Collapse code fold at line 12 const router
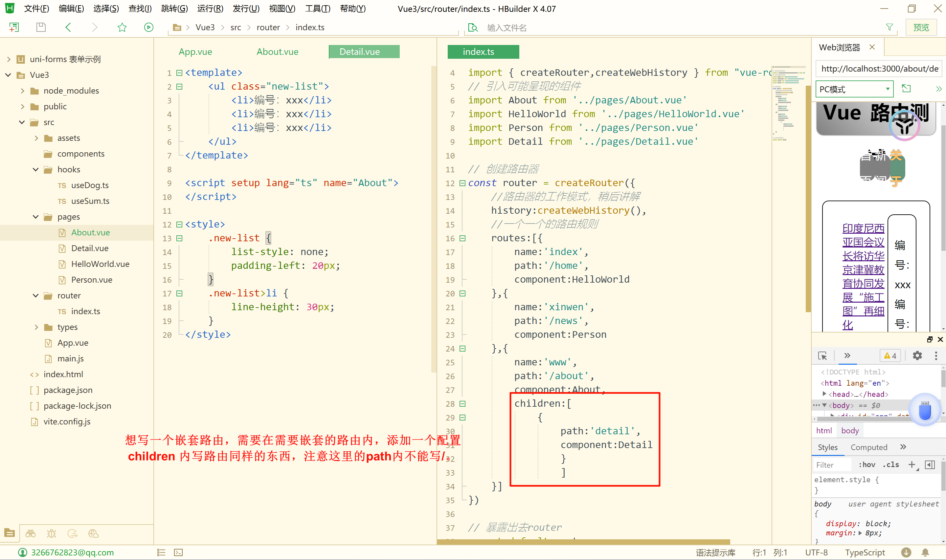This screenshot has height=560, width=946. pos(462,183)
